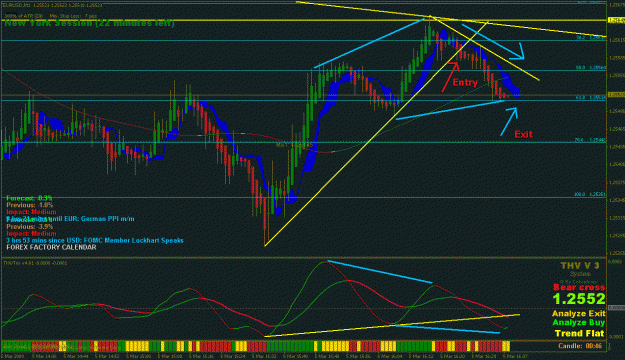
Task: Click the THVTrix indicator label in subwindow
Action: point(35,263)
